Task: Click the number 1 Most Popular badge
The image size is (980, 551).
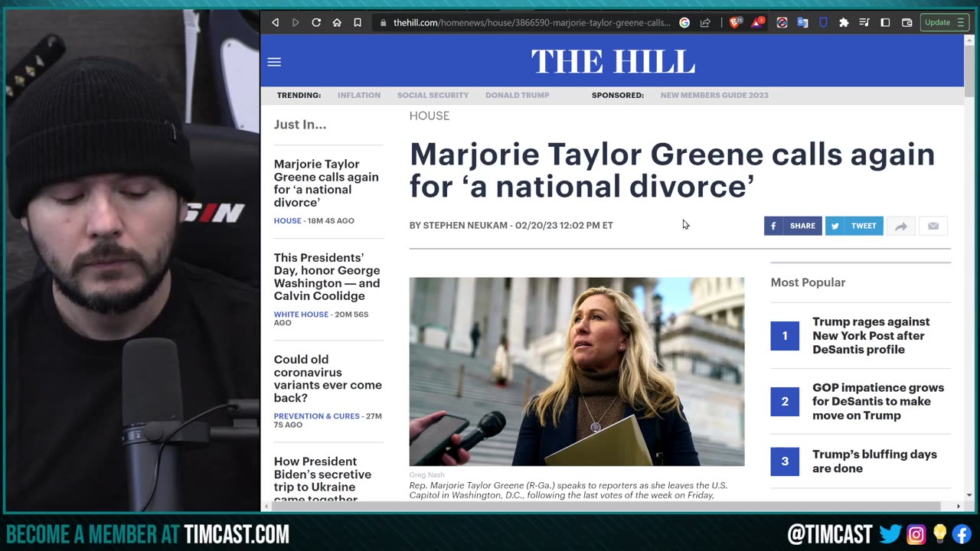Action: [785, 336]
